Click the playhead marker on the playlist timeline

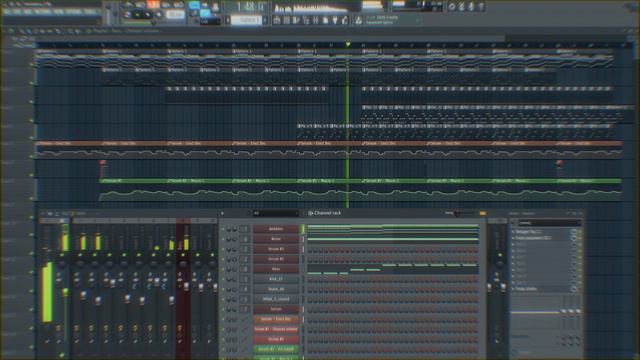pos(348,44)
